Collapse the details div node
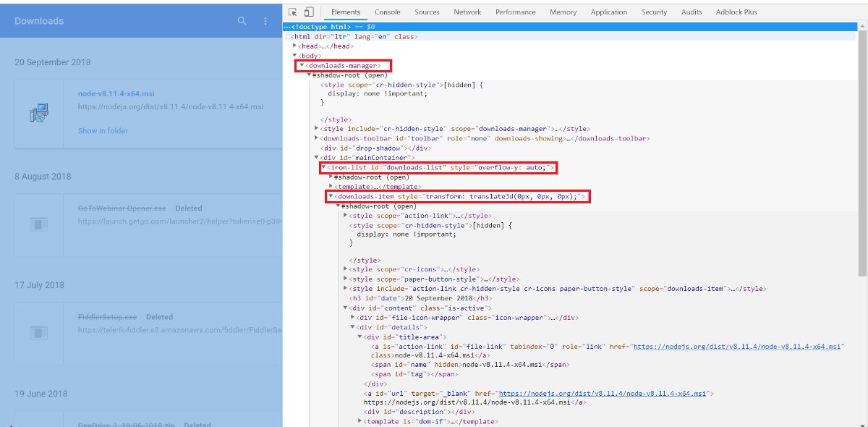 pos(353,327)
